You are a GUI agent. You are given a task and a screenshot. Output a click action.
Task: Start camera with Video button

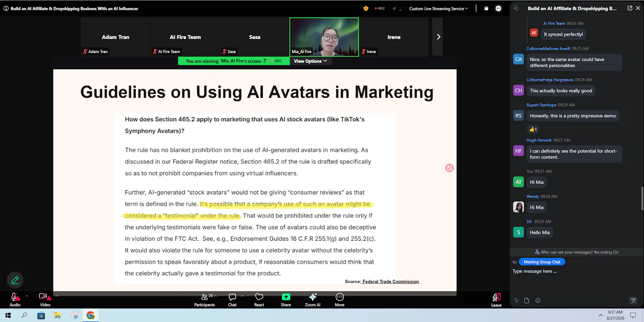(x=45, y=299)
